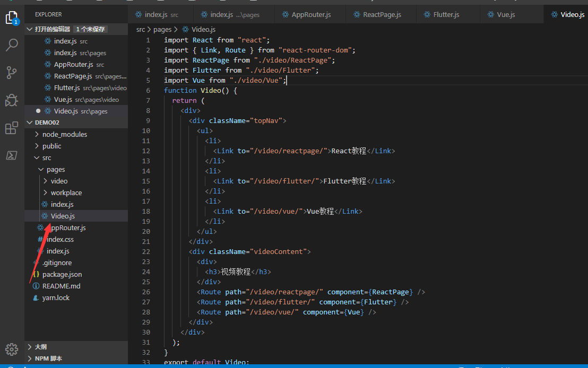The image size is (588, 368).
Task: Click line number 12 in gutter
Action: click(146, 151)
